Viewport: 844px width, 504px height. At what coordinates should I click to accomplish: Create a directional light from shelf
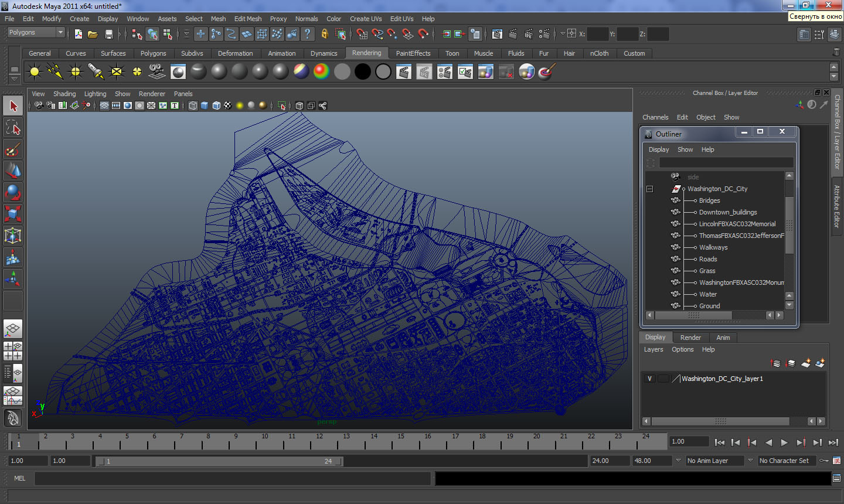point(55,72)
